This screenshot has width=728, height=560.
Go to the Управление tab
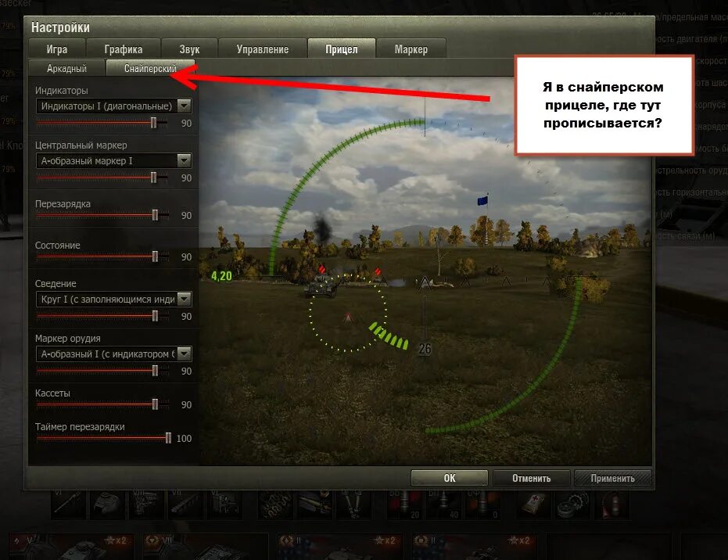tap(262, 48)
